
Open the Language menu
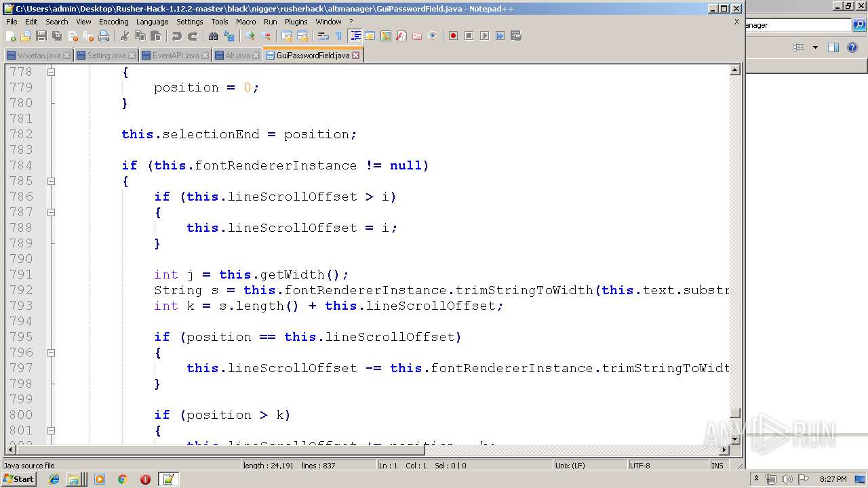152,22
